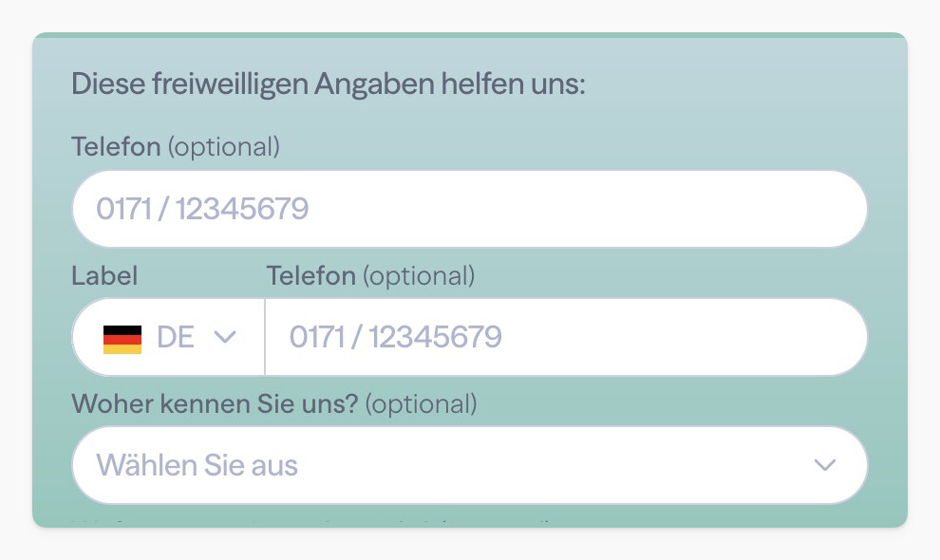Click "(optional)" next to the first Telefon label

pyautogui.click(x=224, y=147)
